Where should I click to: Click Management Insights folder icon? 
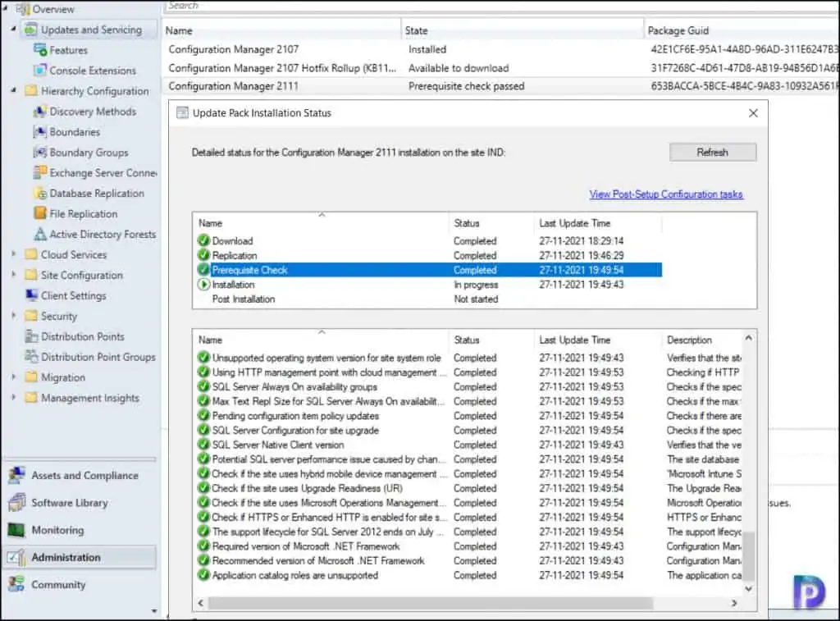point(32,398)
